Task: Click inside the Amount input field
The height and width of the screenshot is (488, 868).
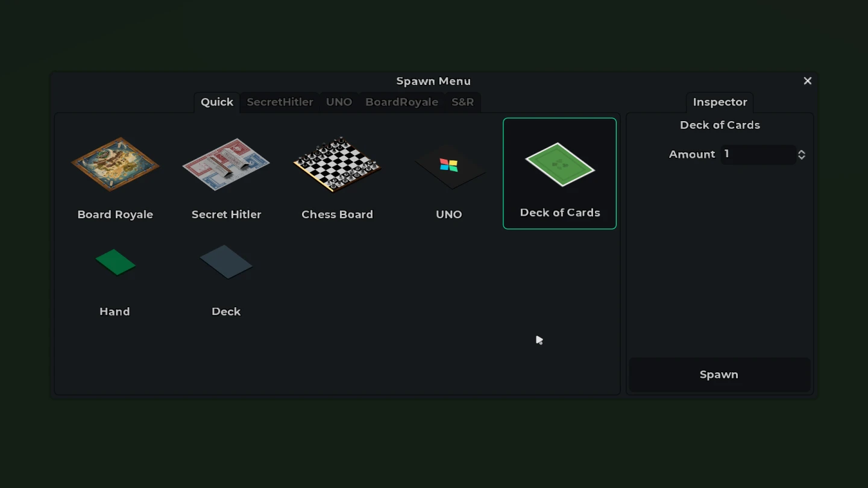Action: (x=756, y=154)
